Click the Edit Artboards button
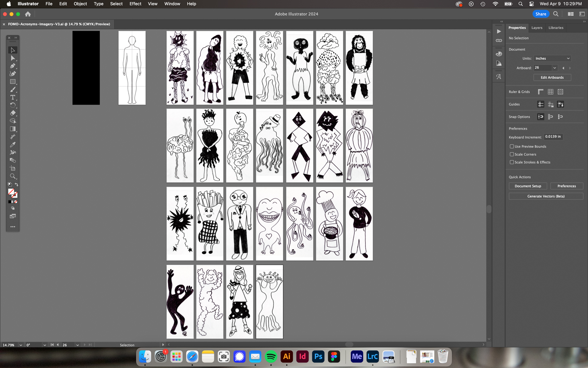 pyautogui.click(x=552, y=78)
